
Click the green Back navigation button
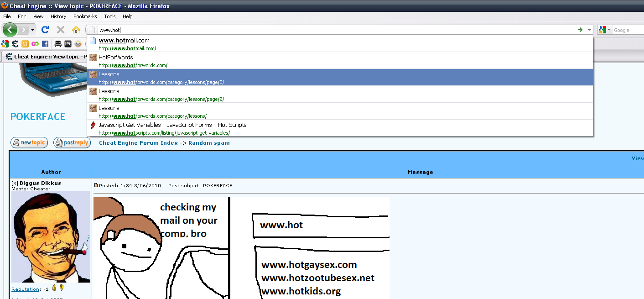[x=10, y=30]
